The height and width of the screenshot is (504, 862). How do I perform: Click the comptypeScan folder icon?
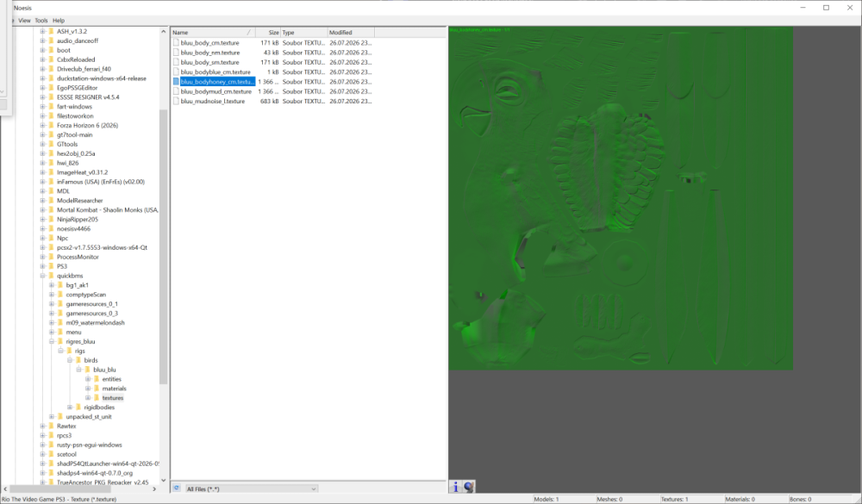pos(60,294)
